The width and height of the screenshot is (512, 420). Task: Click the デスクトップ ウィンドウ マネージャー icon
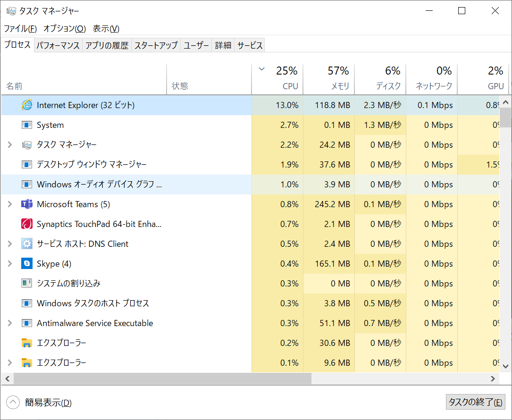coord(27,165)
